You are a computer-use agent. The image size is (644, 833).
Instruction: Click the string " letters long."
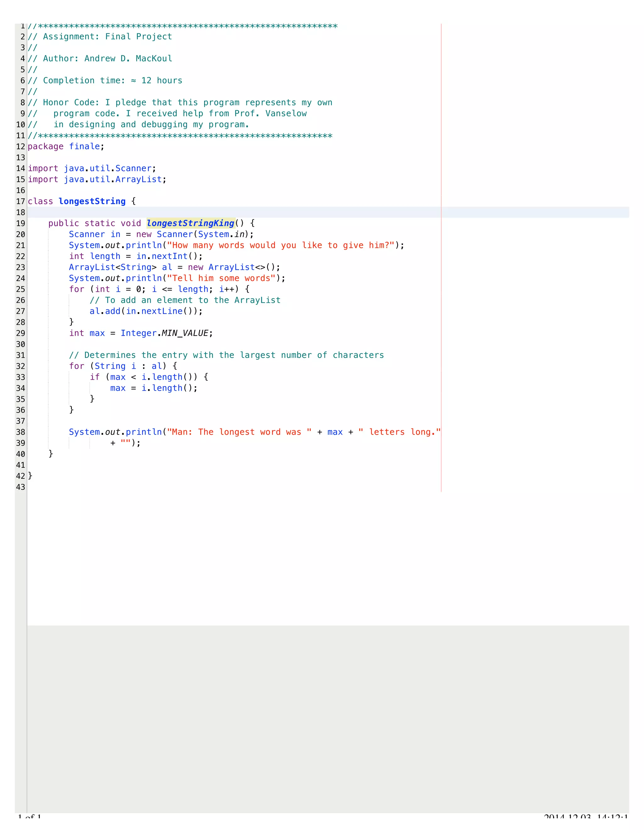click(399, 432)
